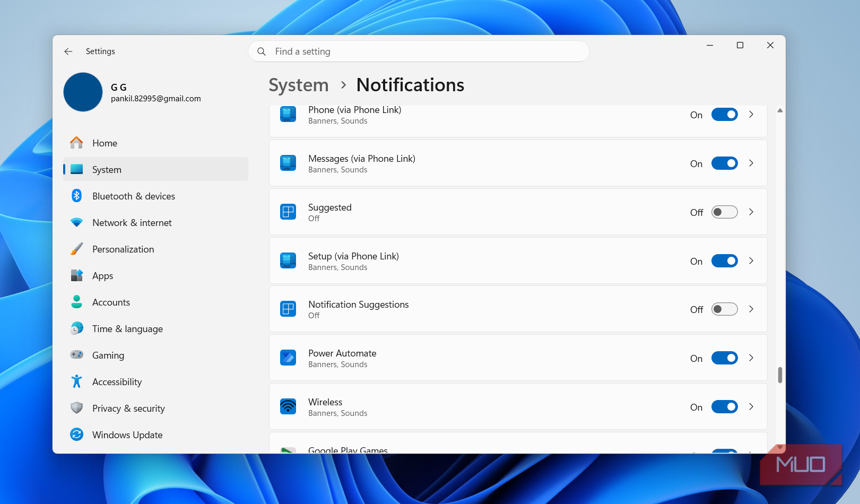The height and width of the screenshot is (504, 860).
Task: Click the scroll up arrow of the list
Action: [x=780, y=110]
